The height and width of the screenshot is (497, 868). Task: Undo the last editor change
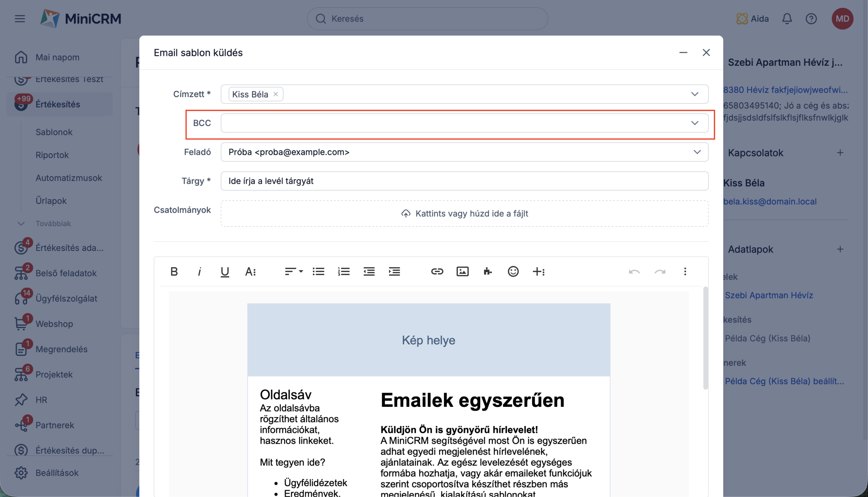[634, 271]
